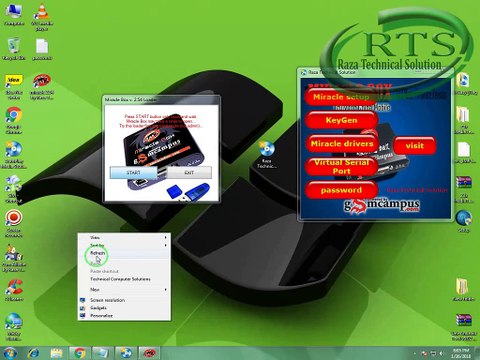Open the network tray icon
Screen dimensions: 480x360
coord(434,353)
